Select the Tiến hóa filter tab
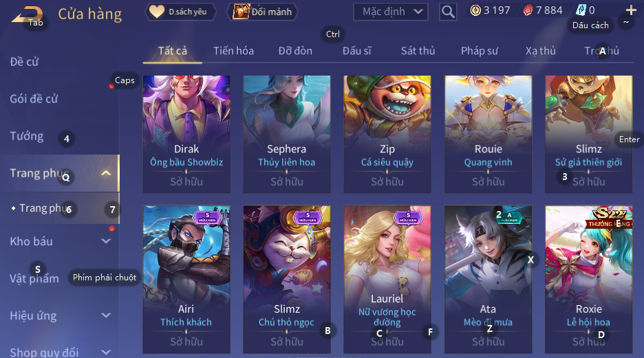644x358 pixels. [233, 51]
